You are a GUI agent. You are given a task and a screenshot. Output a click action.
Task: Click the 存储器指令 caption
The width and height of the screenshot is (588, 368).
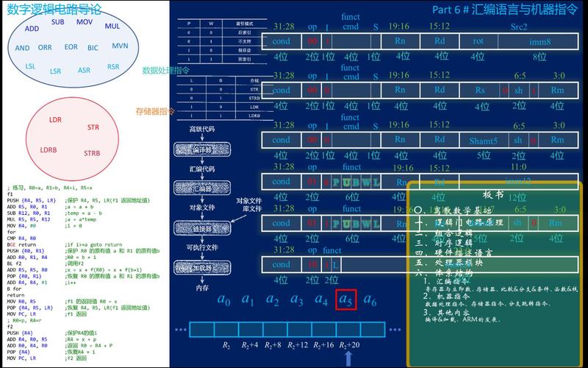155,111
